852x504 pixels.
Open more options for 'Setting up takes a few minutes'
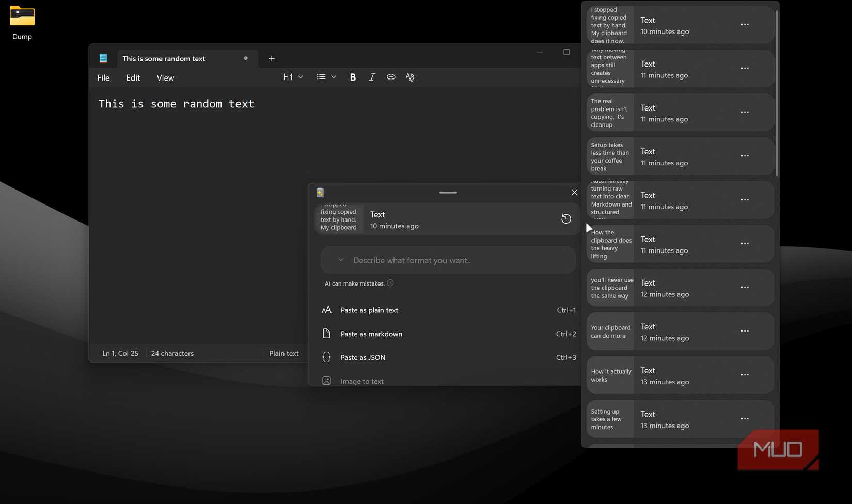pos(745,419)
